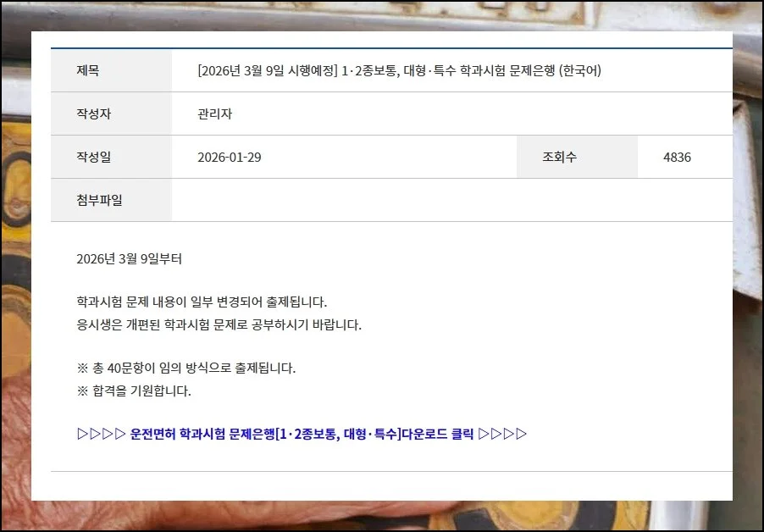The width and height of the screenshot is (764, 532).
Task: Click the line advising 응시생 to study
Action: click(x=219, y=325)
